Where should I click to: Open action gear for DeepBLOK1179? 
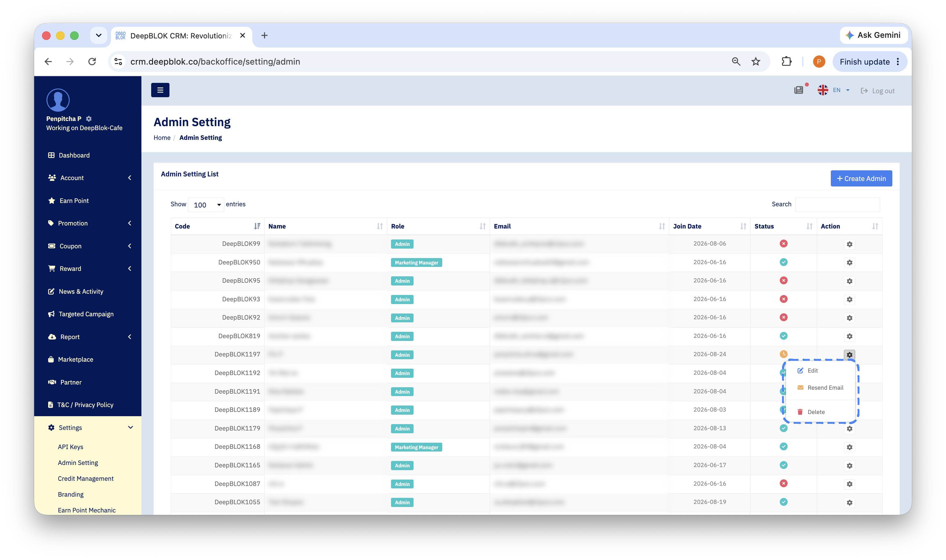[849, 429]
